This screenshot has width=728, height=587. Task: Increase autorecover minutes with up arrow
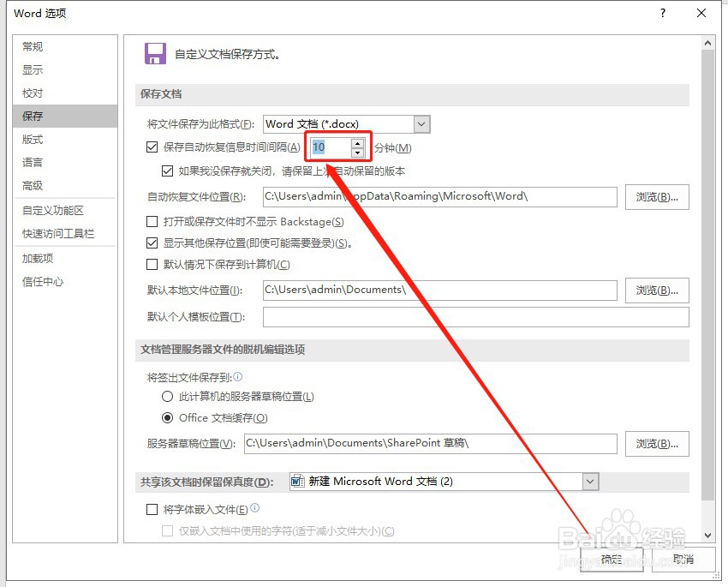pos(357,143)
